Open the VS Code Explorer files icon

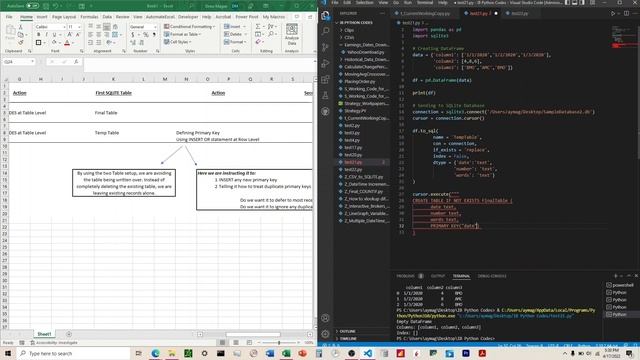[x=325, y=15]
